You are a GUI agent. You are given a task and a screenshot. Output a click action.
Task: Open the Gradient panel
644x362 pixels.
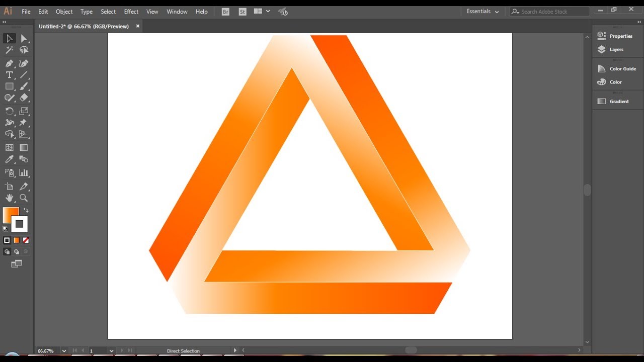click(613, 102)
